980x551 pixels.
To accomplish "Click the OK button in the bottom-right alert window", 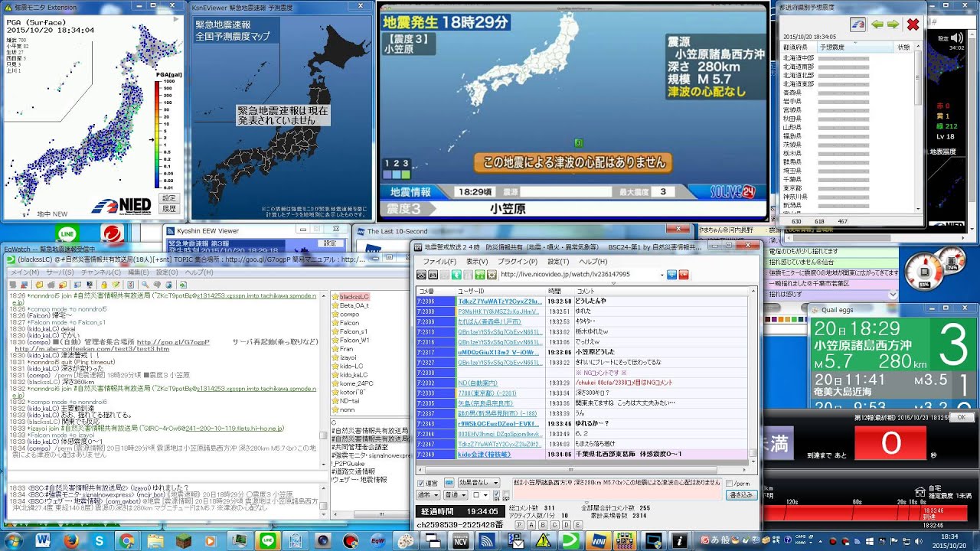I will coord(962,417).
